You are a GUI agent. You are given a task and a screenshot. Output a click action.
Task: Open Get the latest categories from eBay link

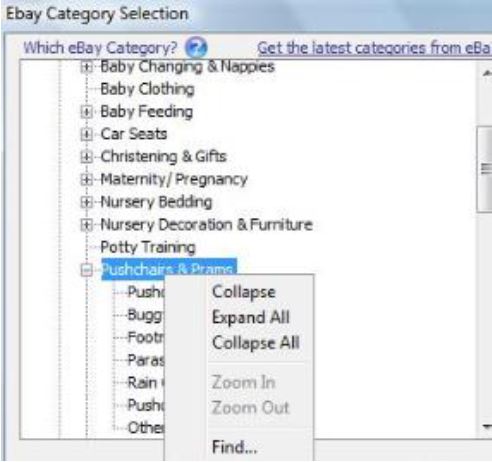coord(374,48)
